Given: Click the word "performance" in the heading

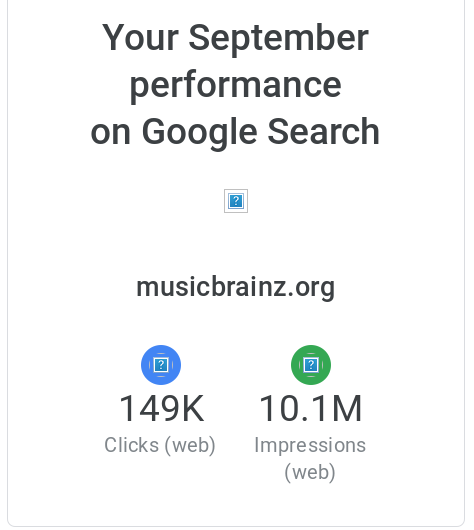Looking at the screenshot, I should point(236,85).
